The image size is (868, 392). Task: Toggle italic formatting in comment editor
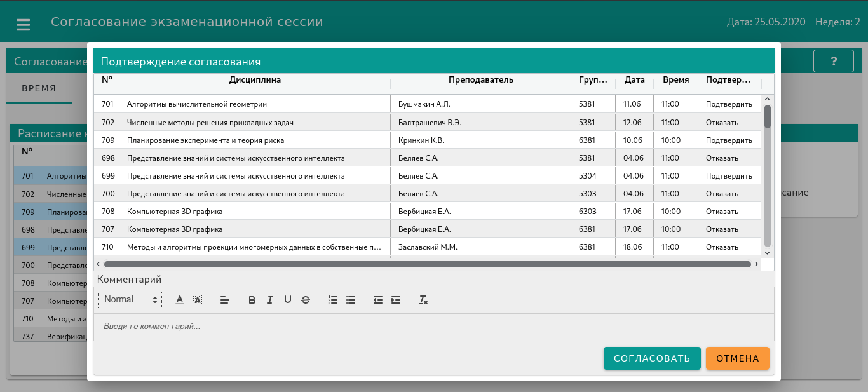point(270,300)
